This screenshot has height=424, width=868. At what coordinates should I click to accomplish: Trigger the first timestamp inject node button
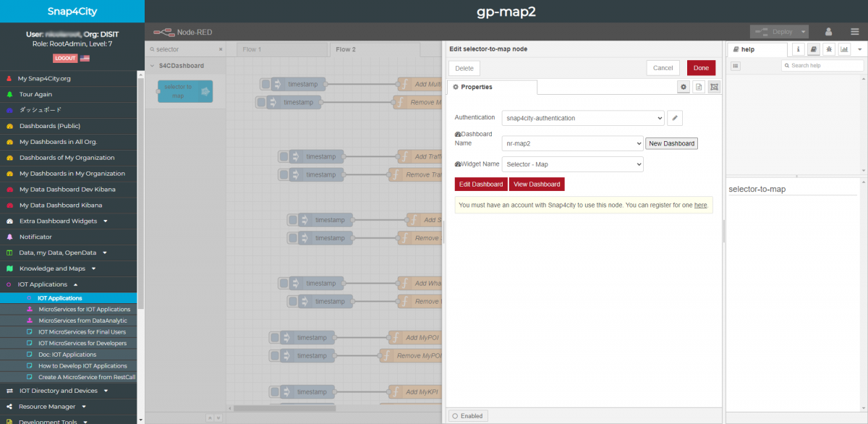[265, 85]
